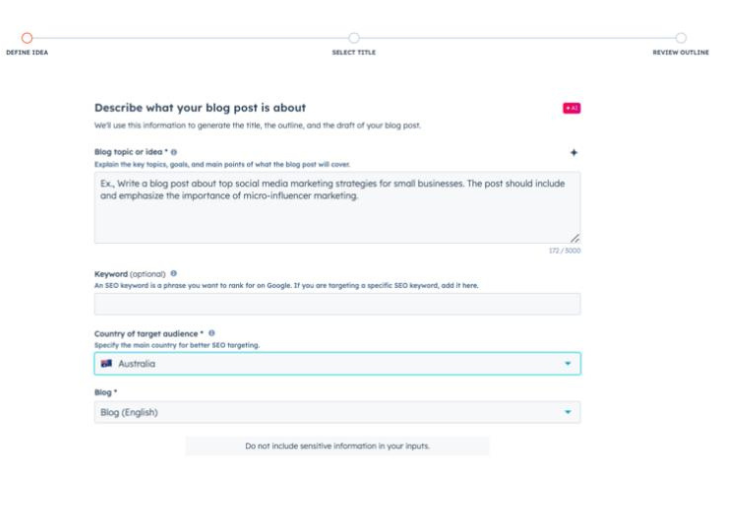
Task: Click info icon next to Keyword label
Action: click(x=174, y=273)
